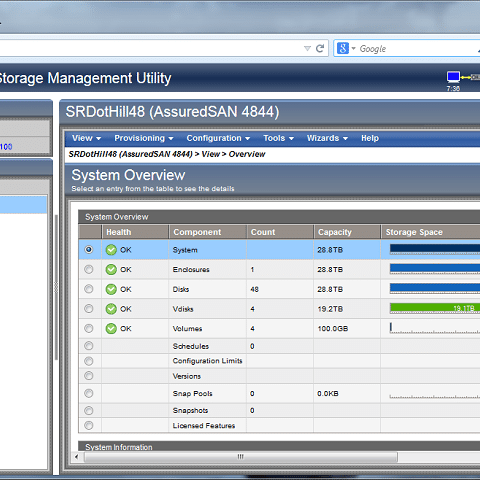
Task: Open the search engine selector arrow
Action: [x=353, y=48]
